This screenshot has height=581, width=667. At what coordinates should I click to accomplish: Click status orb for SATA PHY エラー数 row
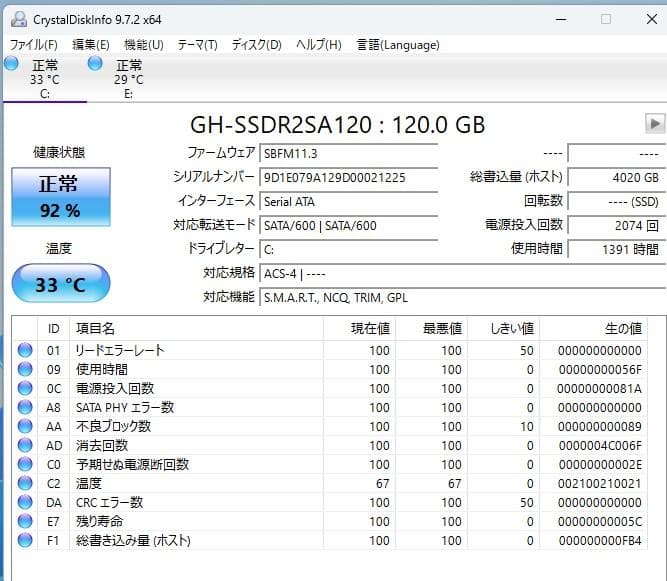(25, 407)
